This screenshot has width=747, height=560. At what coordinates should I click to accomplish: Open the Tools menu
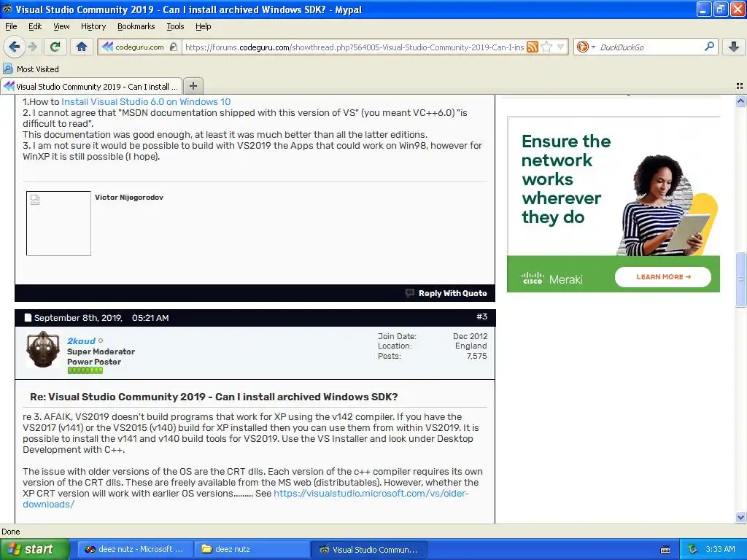[175, 26]
